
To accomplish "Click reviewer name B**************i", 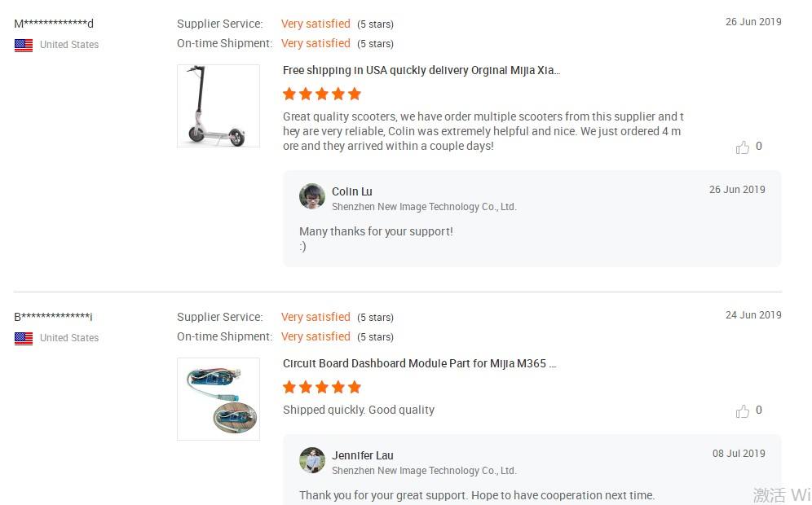I will (54, 317).
